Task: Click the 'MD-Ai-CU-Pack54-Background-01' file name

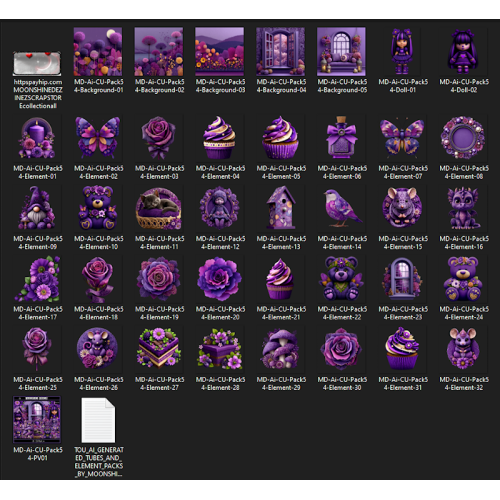Action: click(99, 86)
